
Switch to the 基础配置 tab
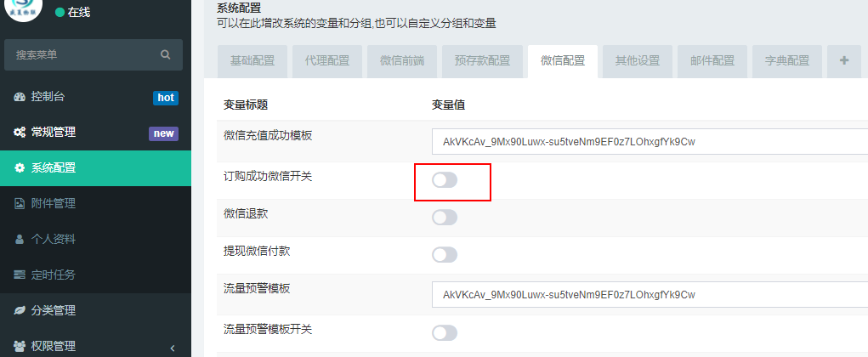tap(252, 61)
